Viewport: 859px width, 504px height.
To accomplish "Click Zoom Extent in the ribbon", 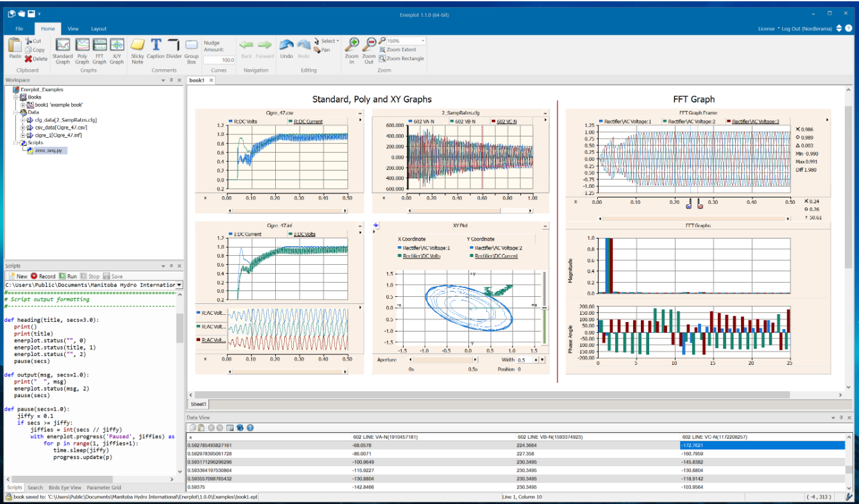I will 398,49.
